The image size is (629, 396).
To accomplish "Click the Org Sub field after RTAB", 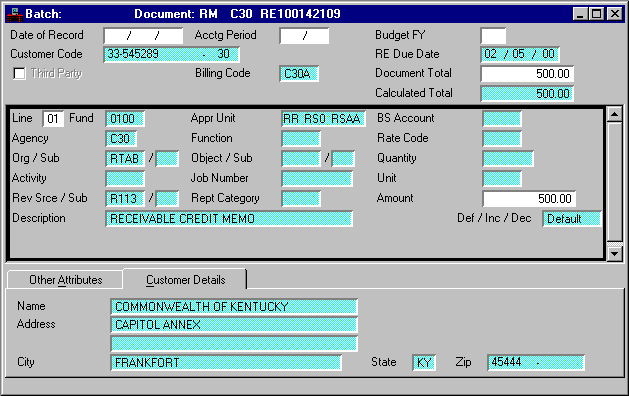I will (x=167, y=159).
